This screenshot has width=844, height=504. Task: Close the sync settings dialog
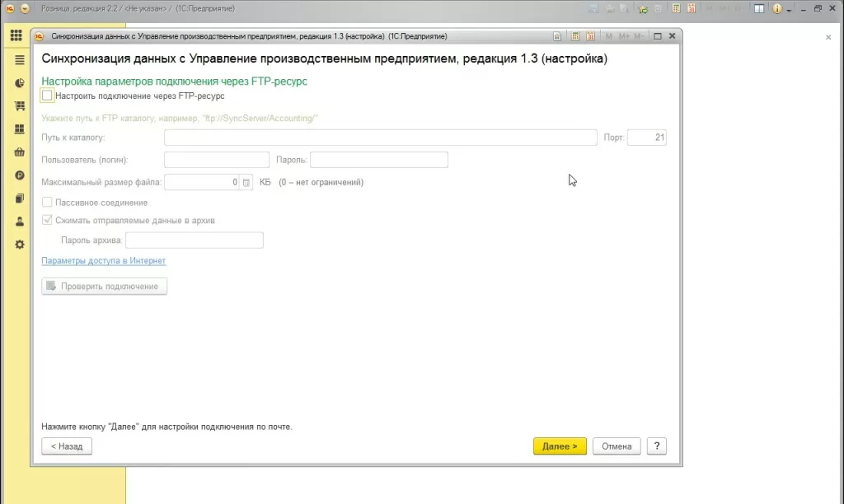[673, 36]
